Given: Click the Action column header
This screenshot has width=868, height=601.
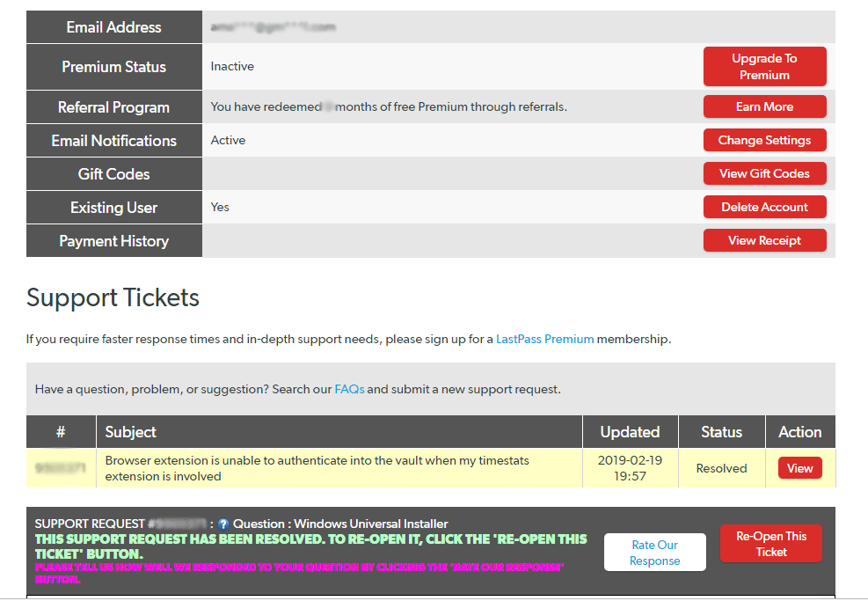Looking at the screenshot, I should tap(800, 431).
